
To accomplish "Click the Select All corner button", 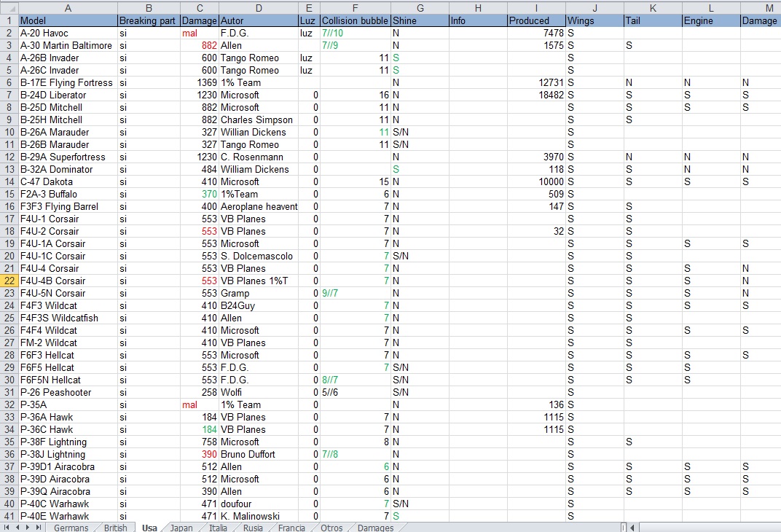I will pos(9,8).
